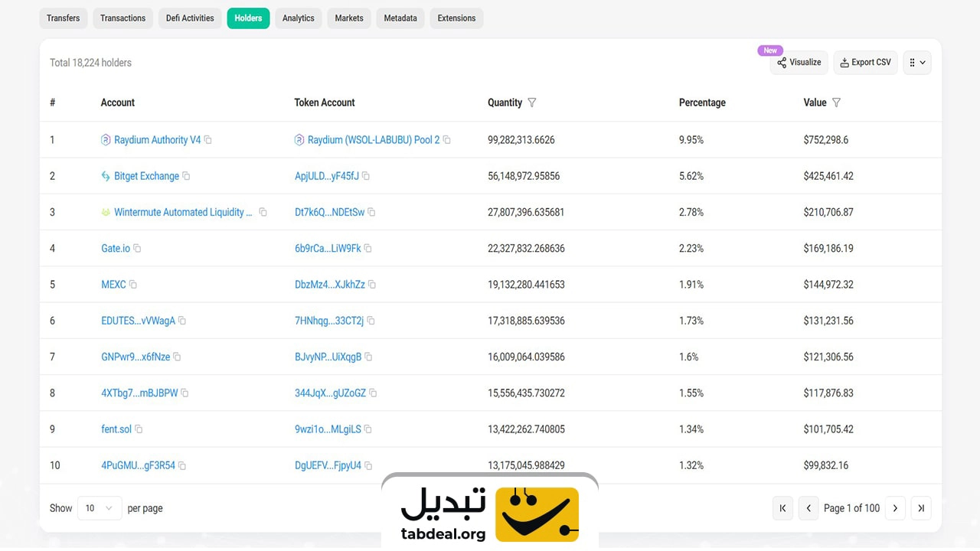Copy the ApjULD...yF45fJ token account
The image size is (980, 551).
366,176
